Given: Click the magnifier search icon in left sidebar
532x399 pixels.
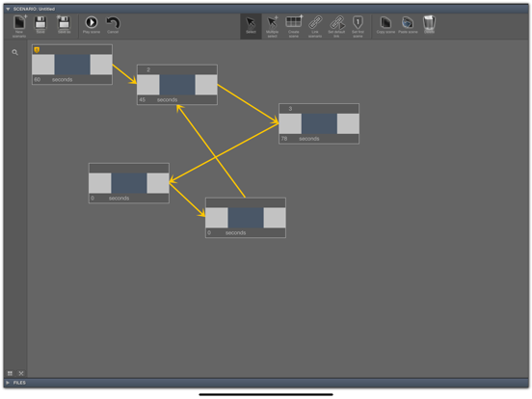Looking at the screenshot, I should coord(14,52).
